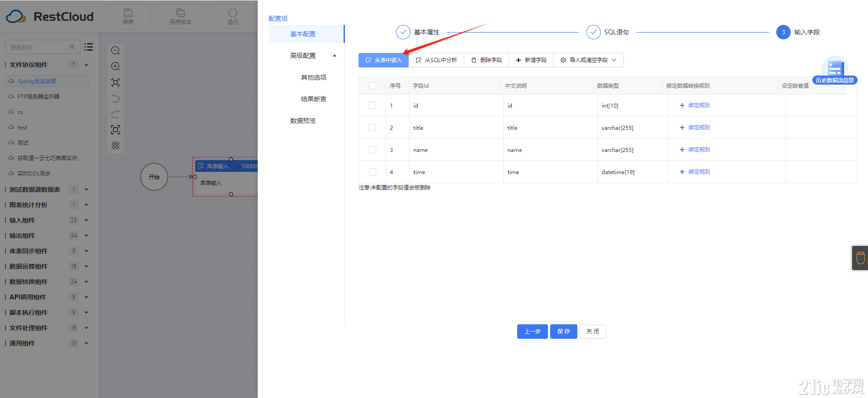Expand the 输入组件 group
The width and height of the screenshot is (868, 398).
[x=86, y=220]
